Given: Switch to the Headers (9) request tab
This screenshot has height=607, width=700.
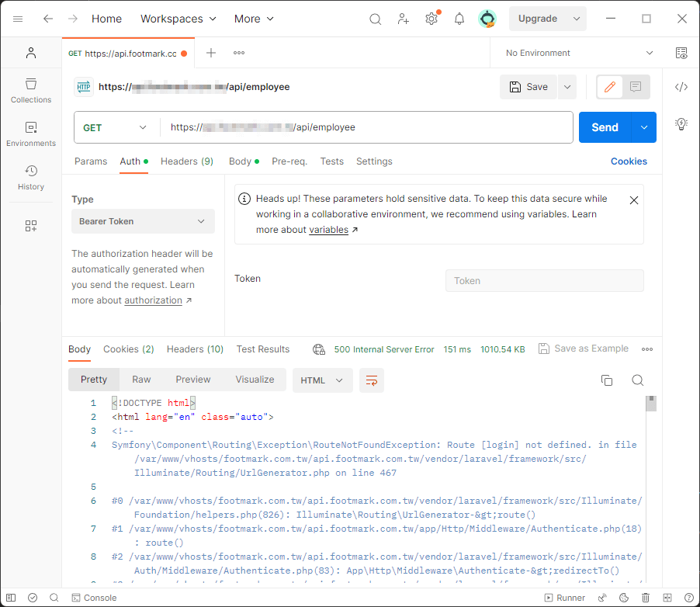Looking at the screenshot, I should [x=186, y=161].
